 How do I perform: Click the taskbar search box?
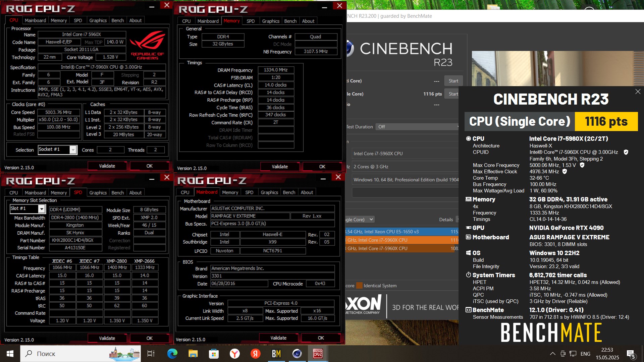click(80, 354)
